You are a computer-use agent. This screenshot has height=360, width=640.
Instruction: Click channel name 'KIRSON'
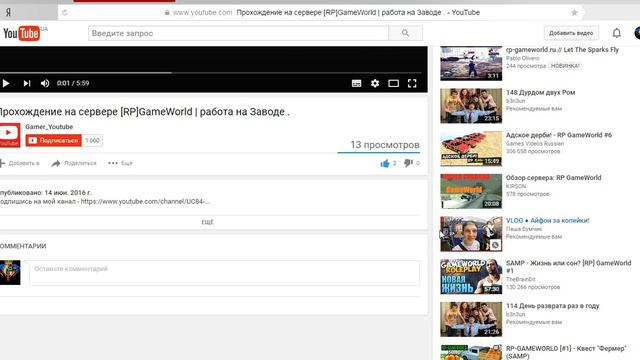[x=516, y=186]
